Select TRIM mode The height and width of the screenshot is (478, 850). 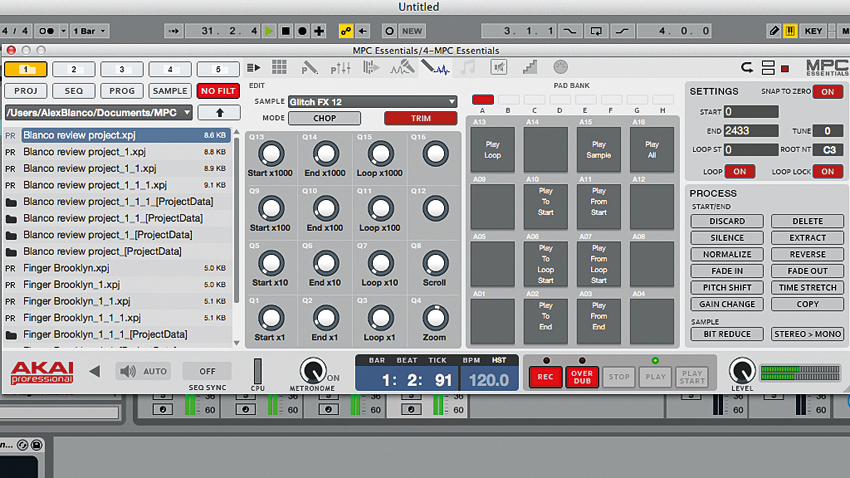point(421,118)
